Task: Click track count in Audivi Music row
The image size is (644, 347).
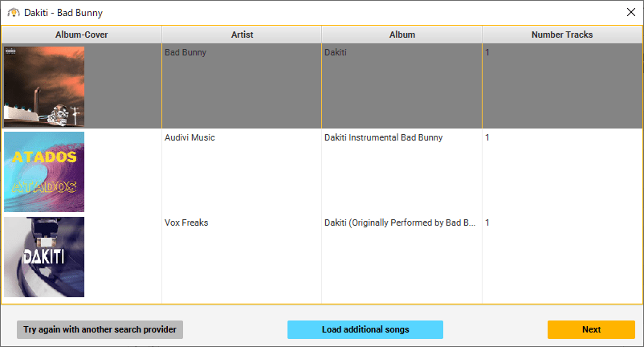Action: click(562, 171)
